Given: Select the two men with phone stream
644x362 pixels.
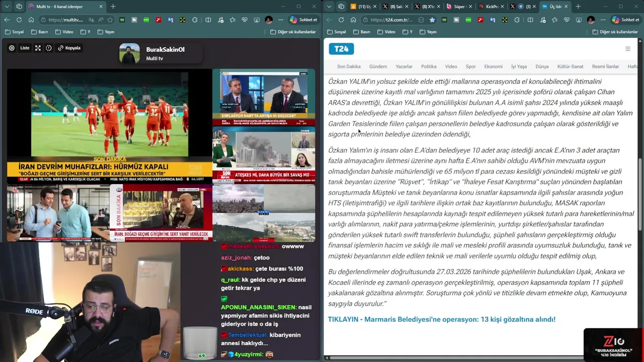Looking at the screenshot, I should click(x=58, y=213).
